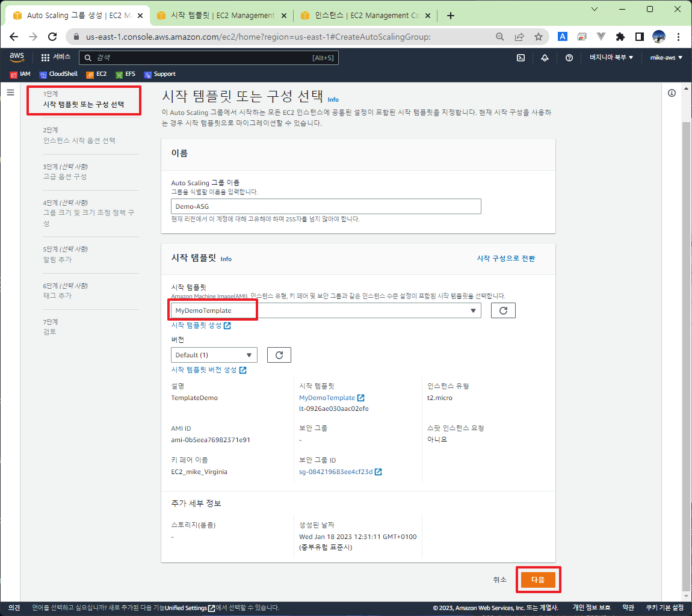Viewport: 692px width, 616px height.
Task: Open the blue translate extension icon
Action: pyautogui.click(x=562, y=37)
